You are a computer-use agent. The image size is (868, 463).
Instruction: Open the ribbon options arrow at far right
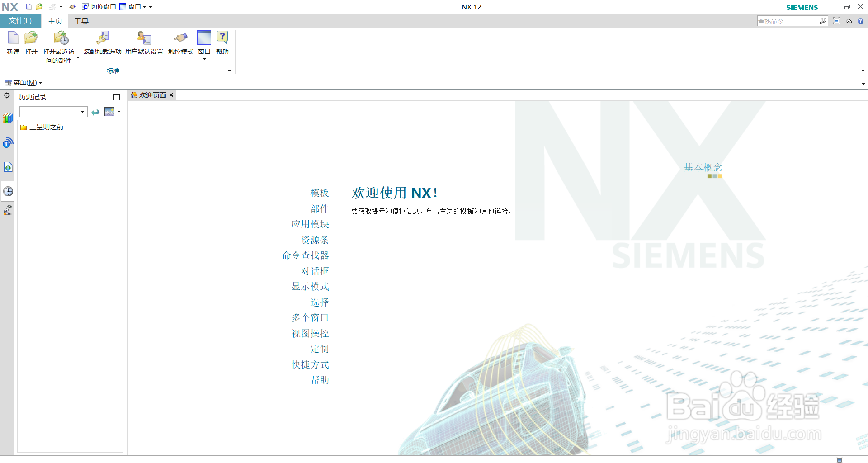pyautogui.click(x=863, y=71)
